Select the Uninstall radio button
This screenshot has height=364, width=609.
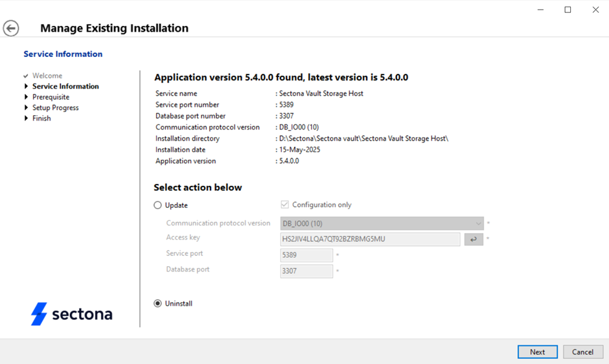click(157, 304)
